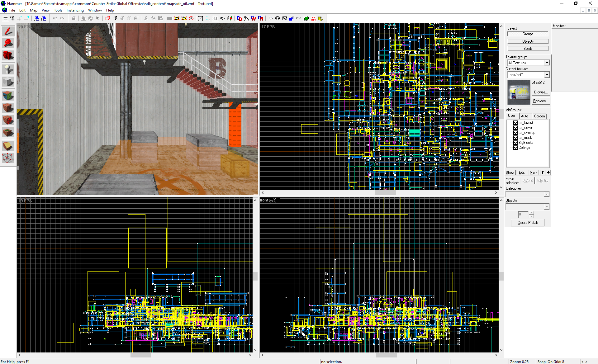Viewport: 598px width, 364px height.
Task: Uncheck the tar_layout visgroup
Action: (x=515, y=123)
